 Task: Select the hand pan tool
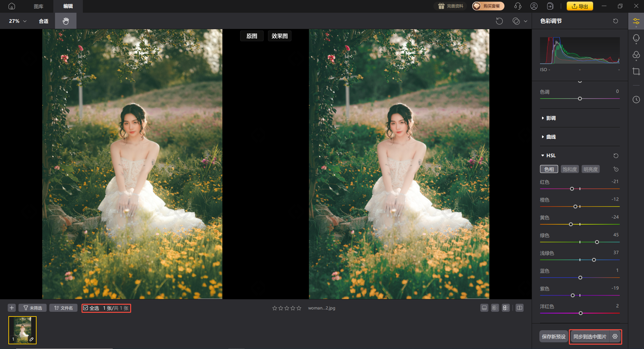tap(66, 21)
